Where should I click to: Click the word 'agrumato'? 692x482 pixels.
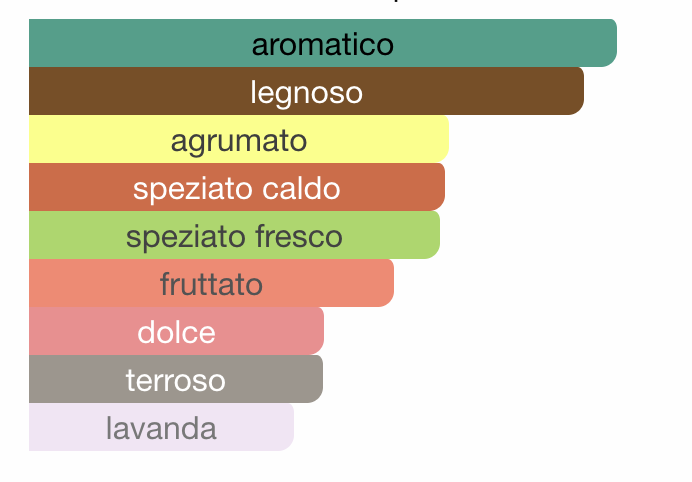pos(239,142)
